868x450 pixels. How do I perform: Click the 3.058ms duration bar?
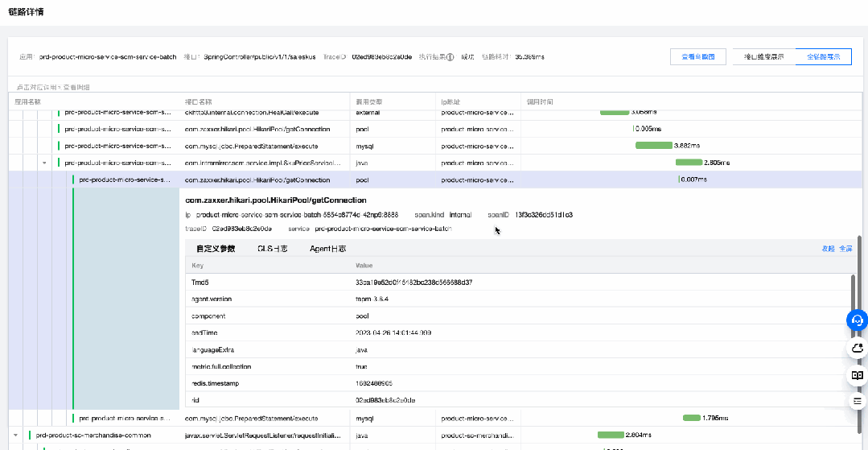(615, 112)
